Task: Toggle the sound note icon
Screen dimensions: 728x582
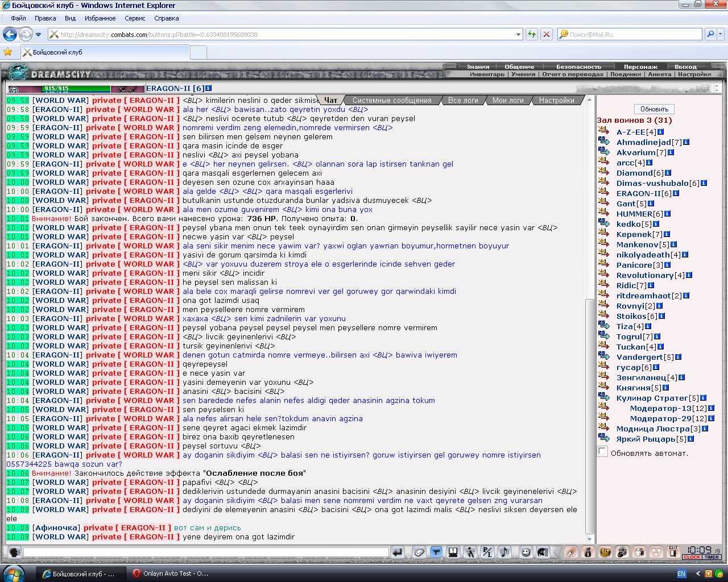Action: [x=504, y=552]
